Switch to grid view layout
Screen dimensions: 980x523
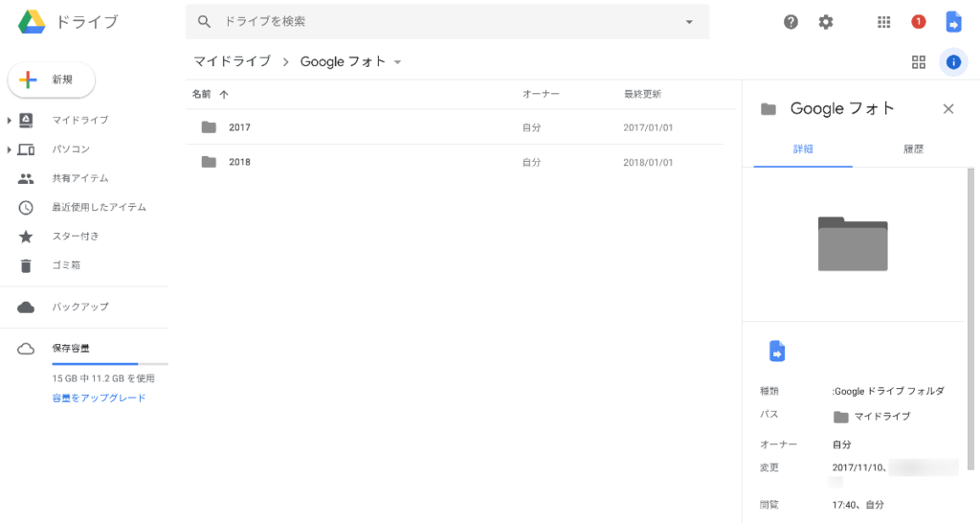tap(918, 62)
